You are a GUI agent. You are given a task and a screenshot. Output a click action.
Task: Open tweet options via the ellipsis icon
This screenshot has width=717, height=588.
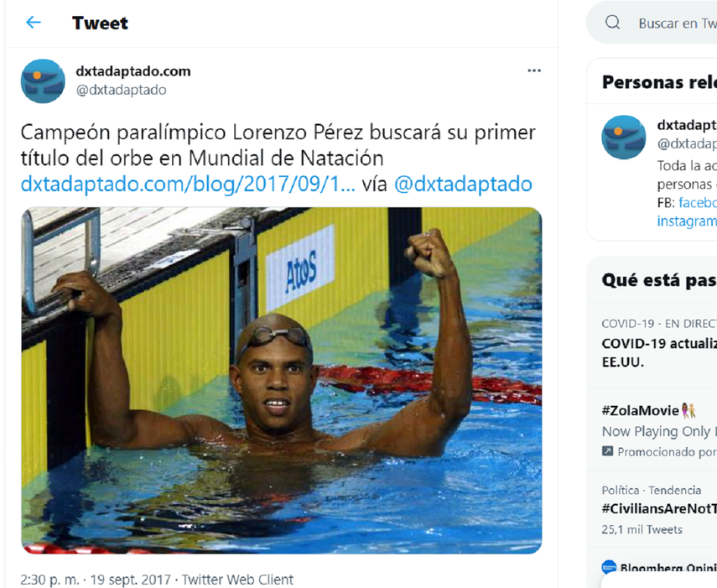(534, 71)
